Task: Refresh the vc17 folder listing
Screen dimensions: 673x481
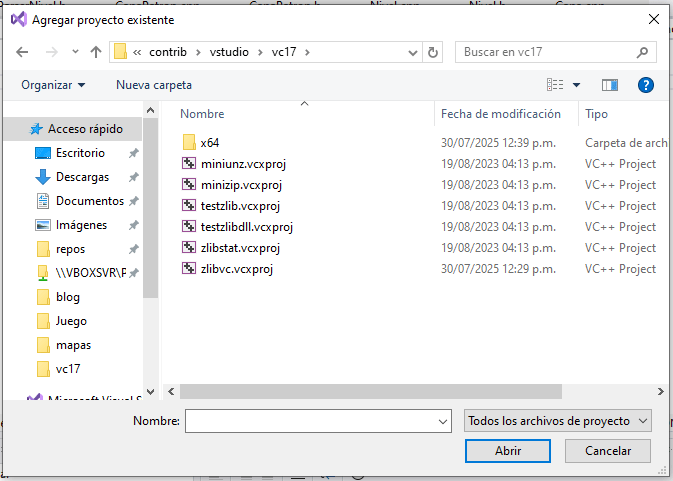Action: (x=433, y=52)
